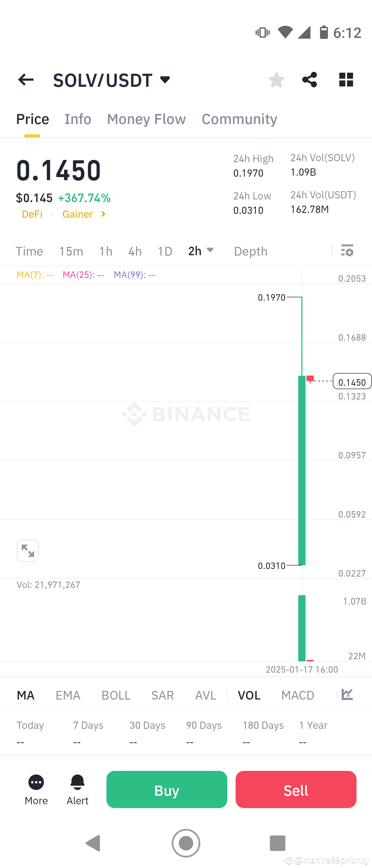Open the markets grid icon
Screen dimensions: 372x868
(x=345, y=80)
